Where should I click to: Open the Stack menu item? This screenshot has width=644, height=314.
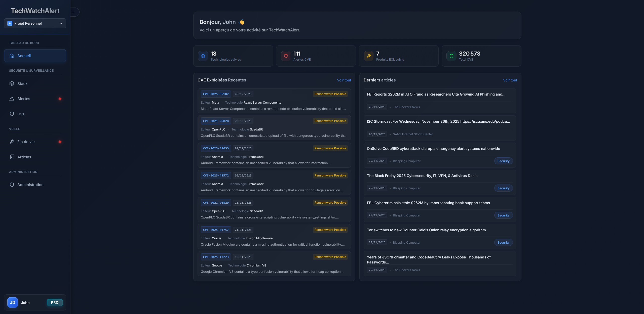pos(22,84)
